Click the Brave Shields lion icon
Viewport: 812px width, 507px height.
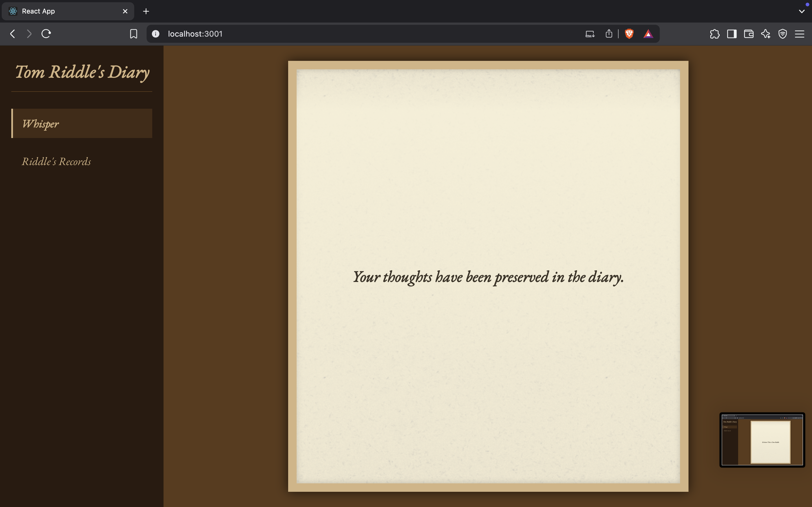tap(629, 34)
